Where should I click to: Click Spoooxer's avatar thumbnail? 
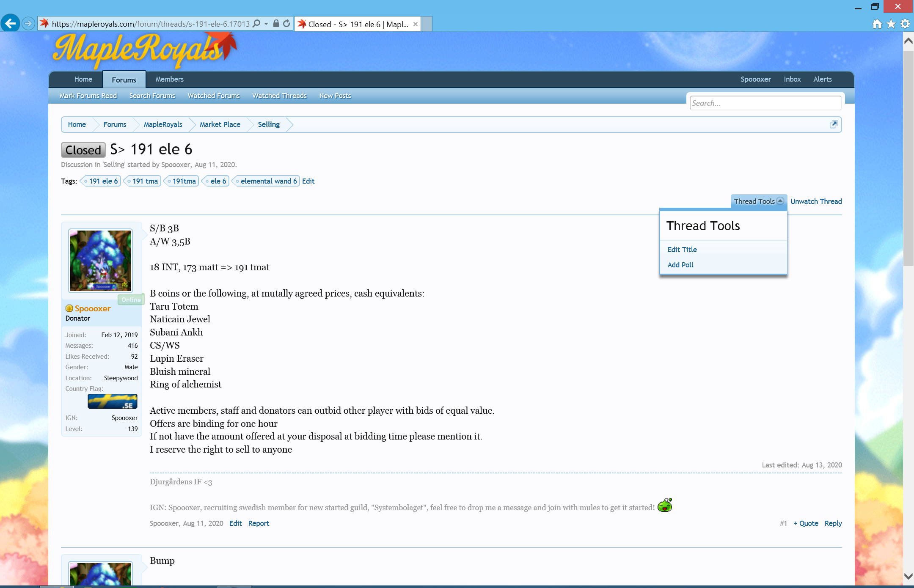[x=100, y=261]
